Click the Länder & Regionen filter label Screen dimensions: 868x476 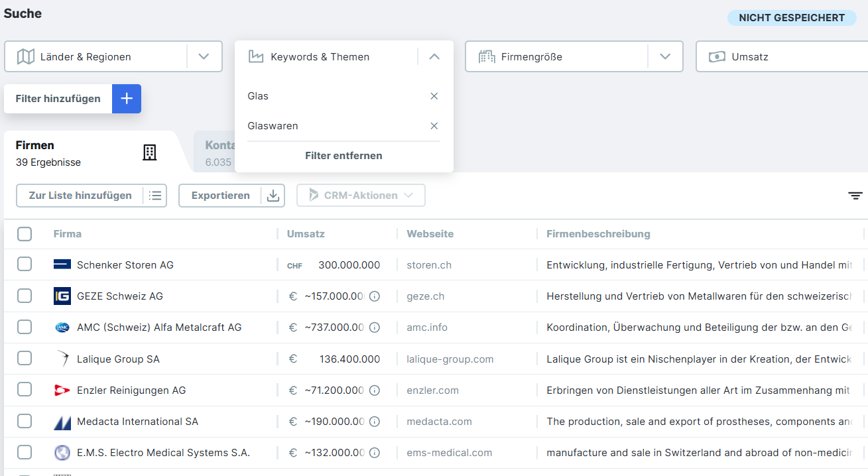click(86, 57)
